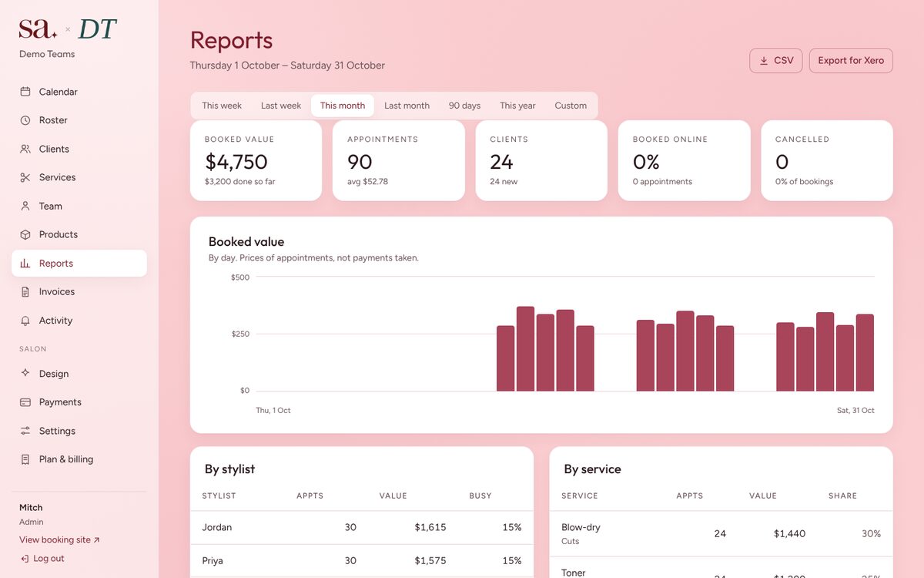Screen dimensions: 924x578
Task: Click the sa. logo in the sidebar
Action: coord(38,29)
